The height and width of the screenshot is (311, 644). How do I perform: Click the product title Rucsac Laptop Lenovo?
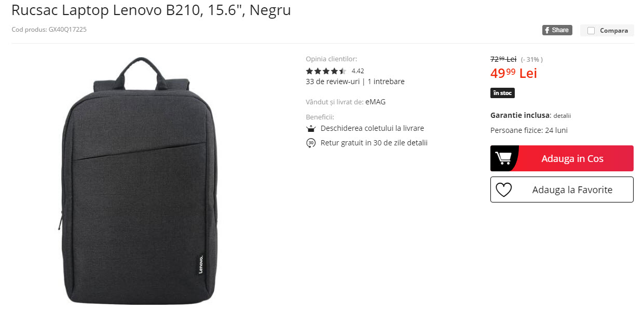[x=151, y=10]
